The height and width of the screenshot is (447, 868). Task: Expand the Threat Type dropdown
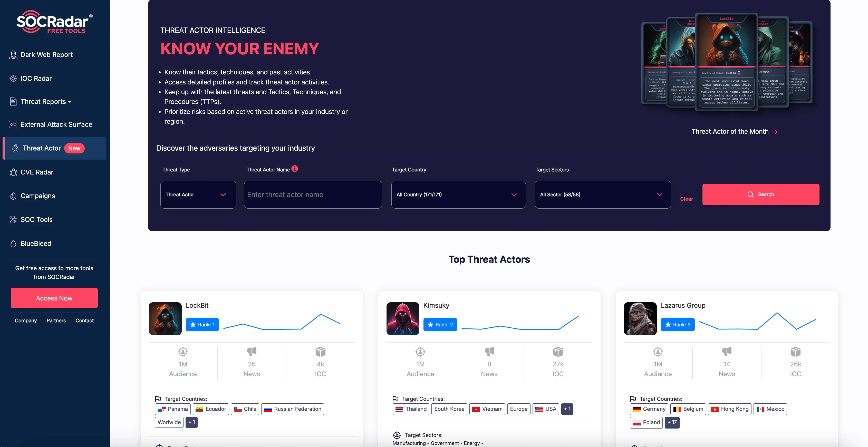click(x=198, y=195)
